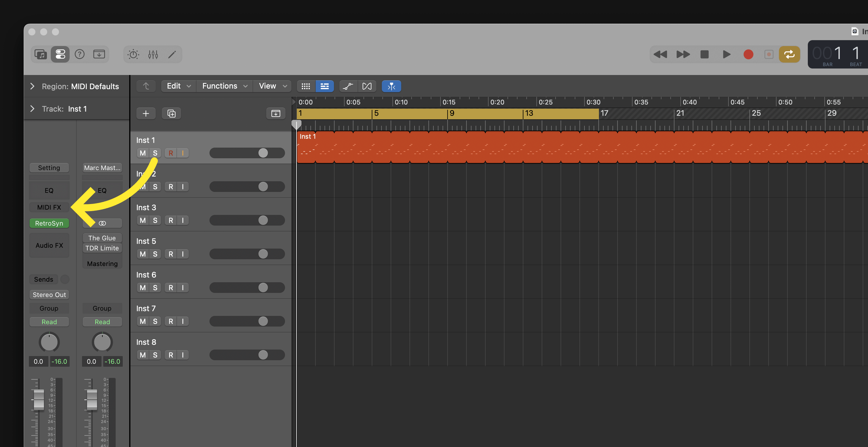Click the track header tray button

tap(276, 114)
